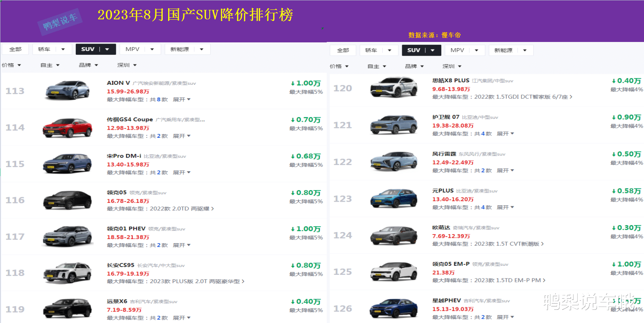Expand 展开 in the 护卫舰 07 row
Viewport: 644px width, 323px height.
click(x=506, y=134)
